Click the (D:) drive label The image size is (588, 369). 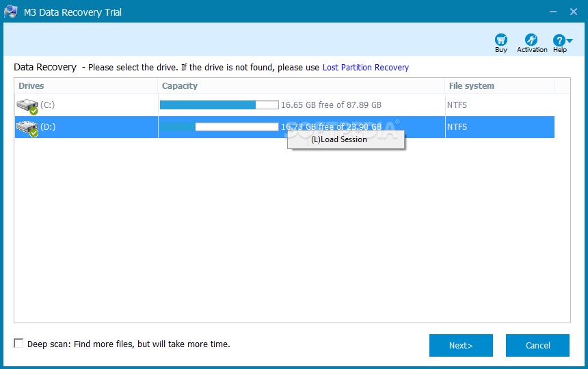tap(48, 127)
